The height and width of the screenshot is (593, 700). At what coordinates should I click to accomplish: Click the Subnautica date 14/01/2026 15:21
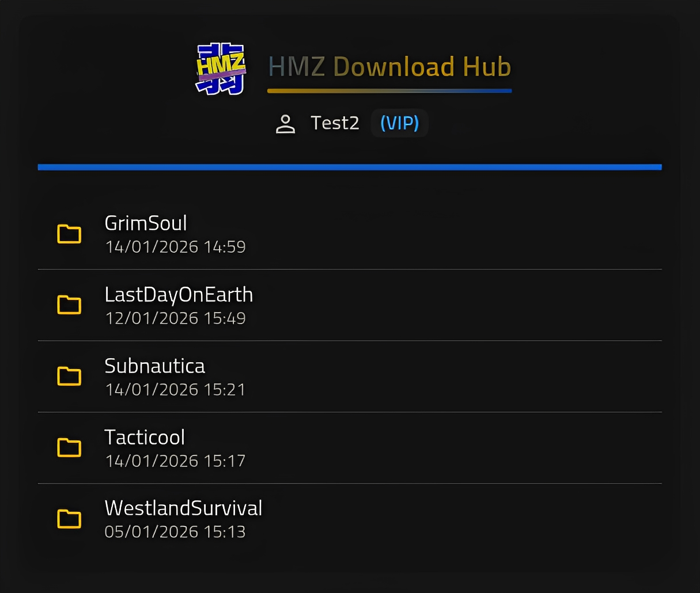click(x=175, y=390)
